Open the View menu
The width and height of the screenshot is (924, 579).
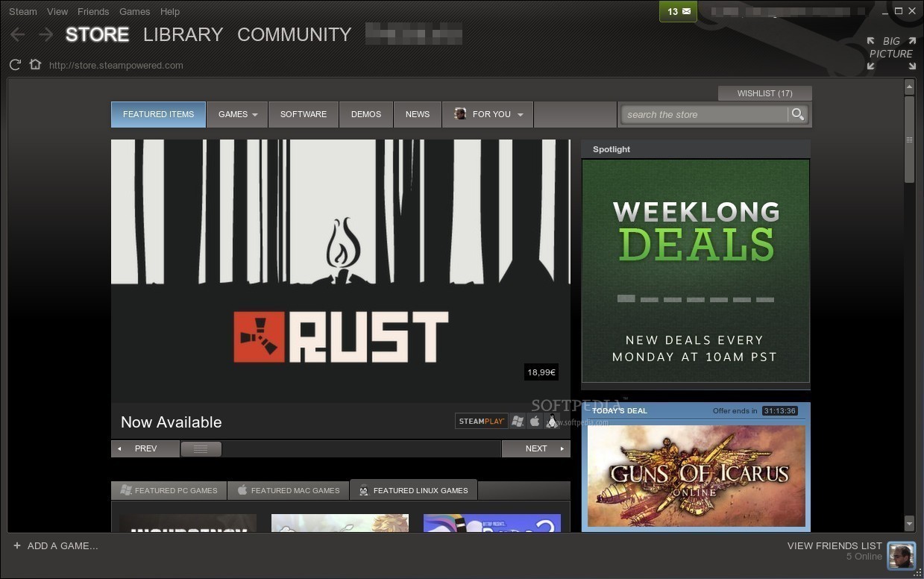57,11
